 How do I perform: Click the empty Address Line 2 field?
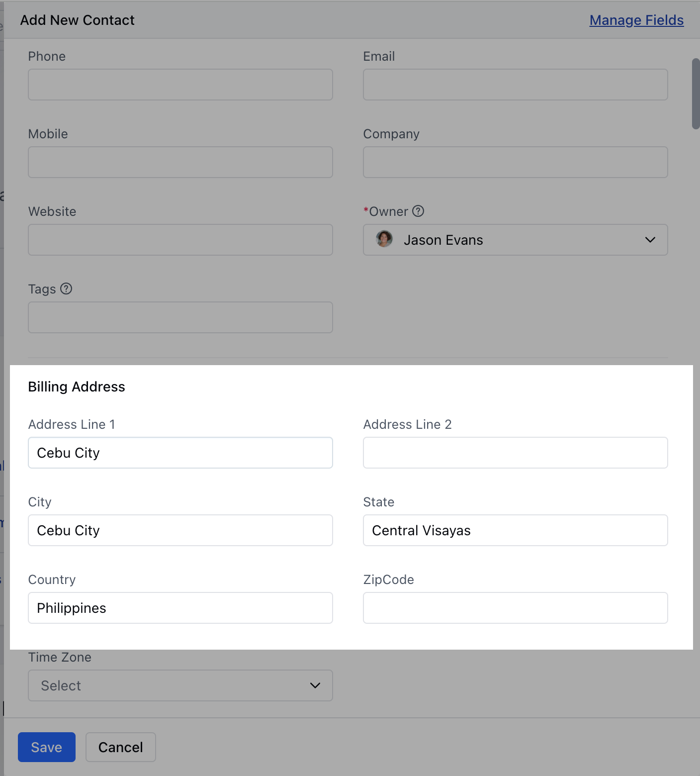coord(516,453)
